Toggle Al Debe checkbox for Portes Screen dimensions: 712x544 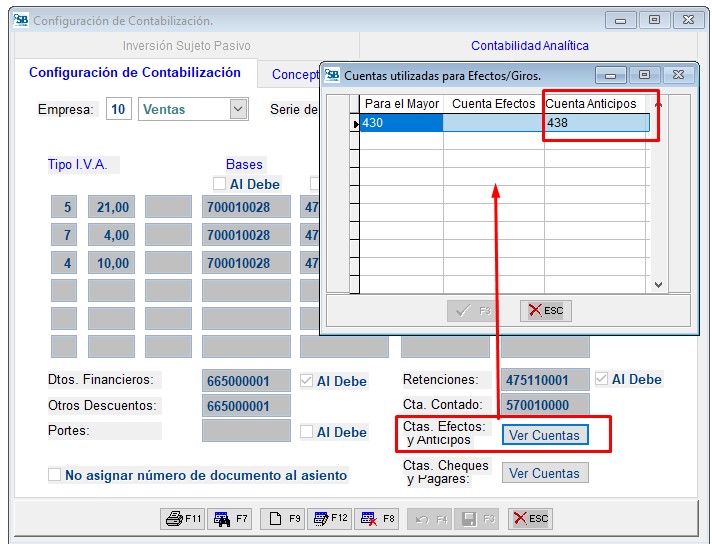[x=307, y=431]
